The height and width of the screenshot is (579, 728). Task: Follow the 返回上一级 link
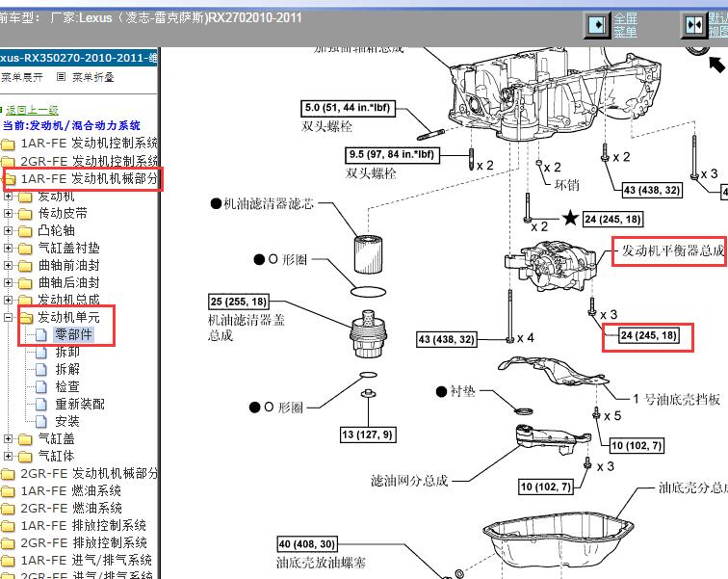tap(32, 110)
